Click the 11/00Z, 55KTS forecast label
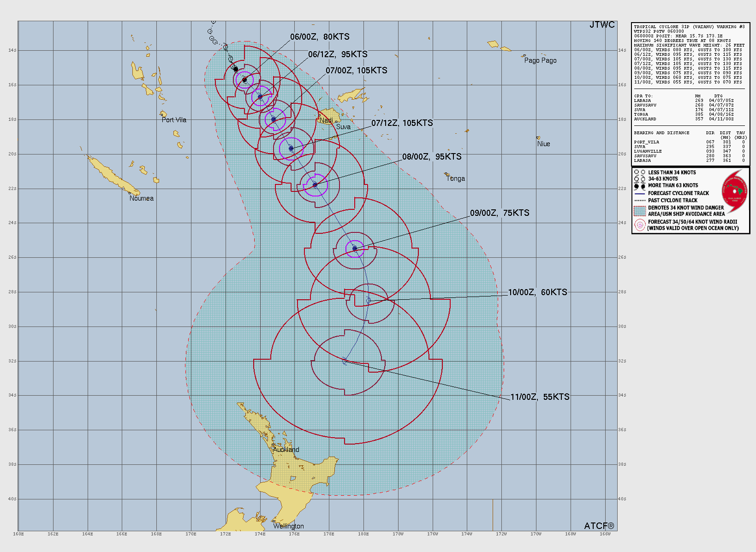Screen dimensions: 756x552 click(x=540, y=397)
